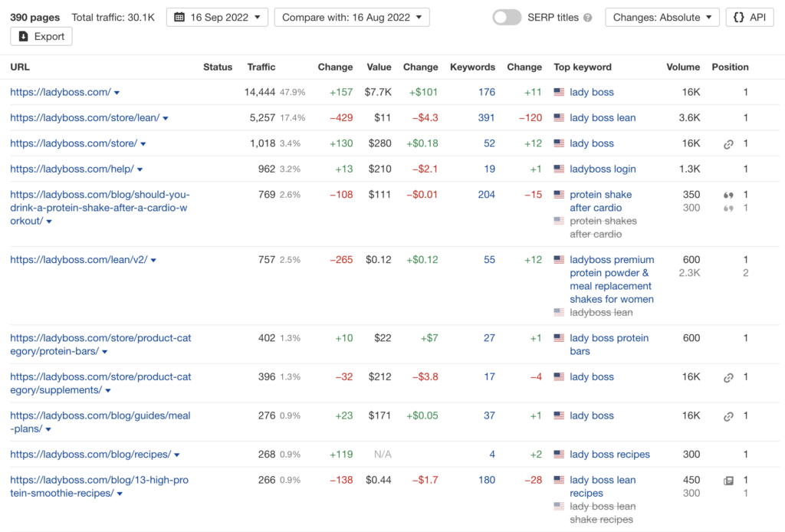Open the ladyboss.com/lean/v2/ URL link

79,260
